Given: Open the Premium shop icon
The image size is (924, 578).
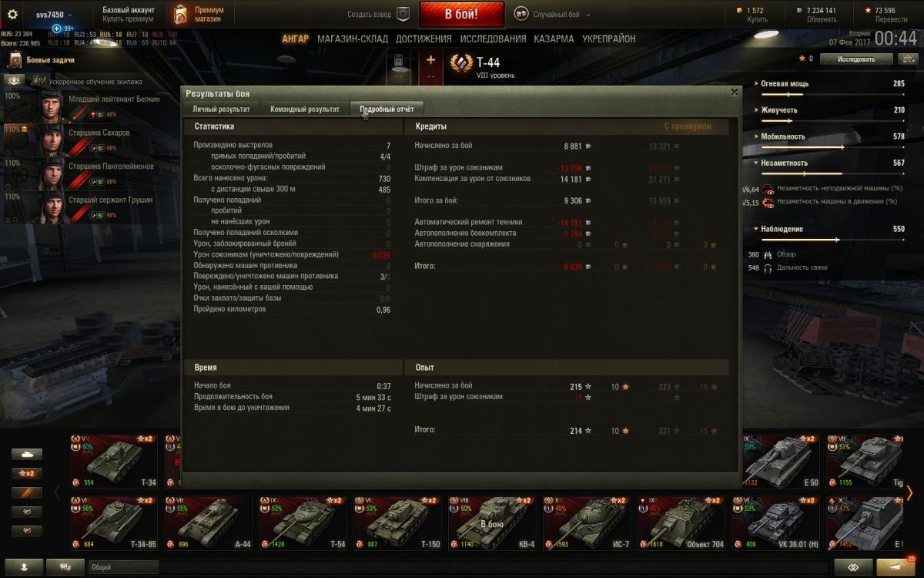Looking at the screenshot, I should coord(180,15).
